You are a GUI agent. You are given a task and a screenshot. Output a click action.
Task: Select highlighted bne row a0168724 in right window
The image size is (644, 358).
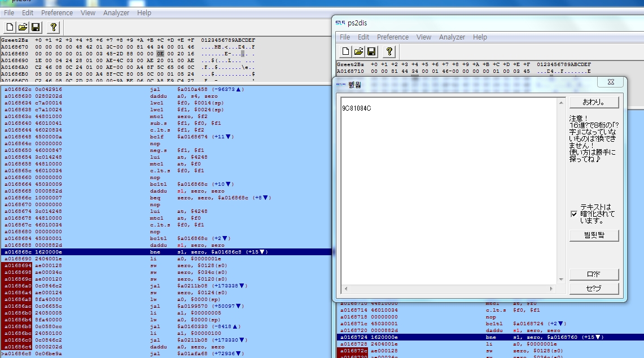490,337
